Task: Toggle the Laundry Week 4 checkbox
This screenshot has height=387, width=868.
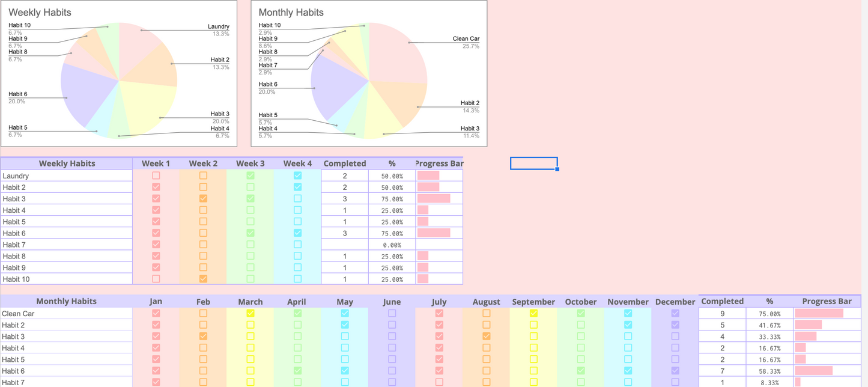Action: point(297,175)
